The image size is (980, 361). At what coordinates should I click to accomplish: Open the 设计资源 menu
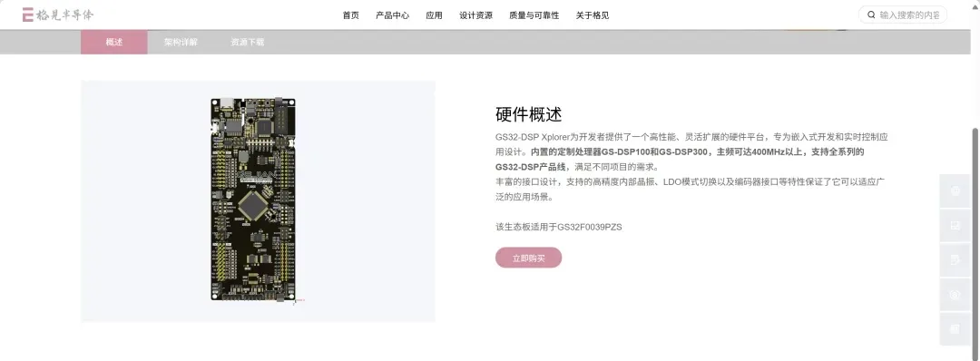[x=475, y=15]
